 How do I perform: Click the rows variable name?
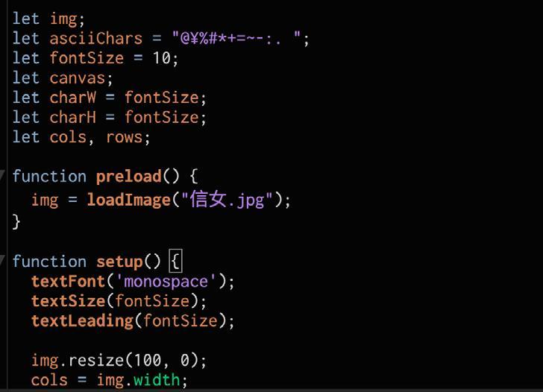pos(124,137)
